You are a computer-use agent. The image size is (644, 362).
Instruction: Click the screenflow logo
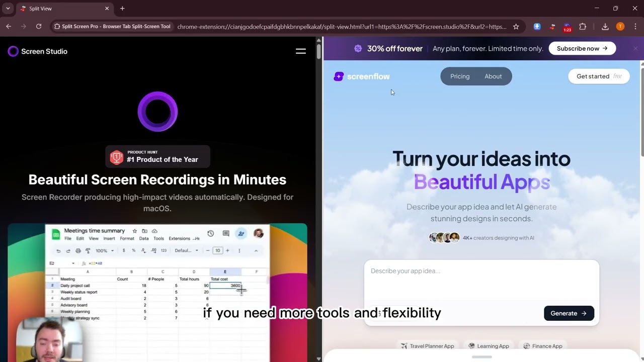click(x=362, y=76)
